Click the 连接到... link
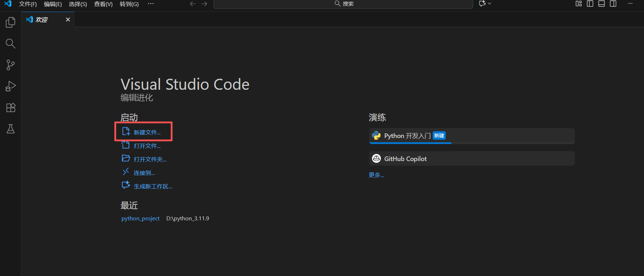The width and height of the screenshot is (644, 276). 144,173
